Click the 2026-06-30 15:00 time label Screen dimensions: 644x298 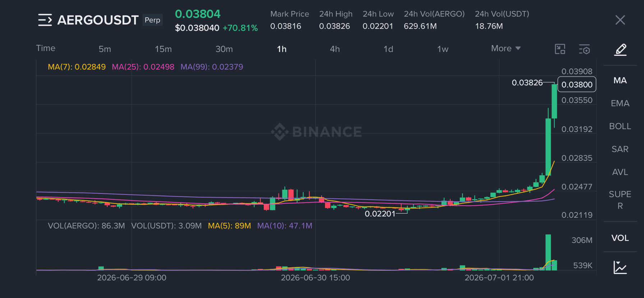coord(315,278)
